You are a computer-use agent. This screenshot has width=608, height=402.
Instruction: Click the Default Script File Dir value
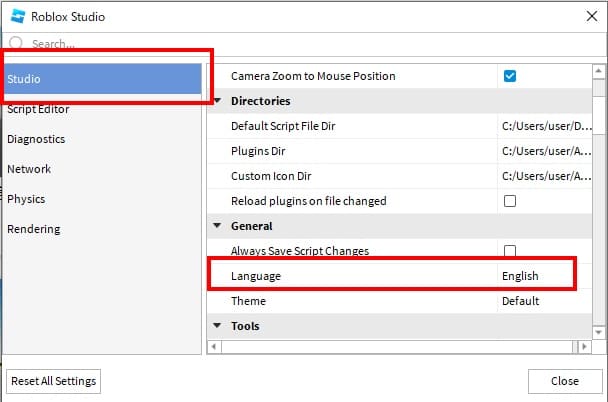[544, 126]
